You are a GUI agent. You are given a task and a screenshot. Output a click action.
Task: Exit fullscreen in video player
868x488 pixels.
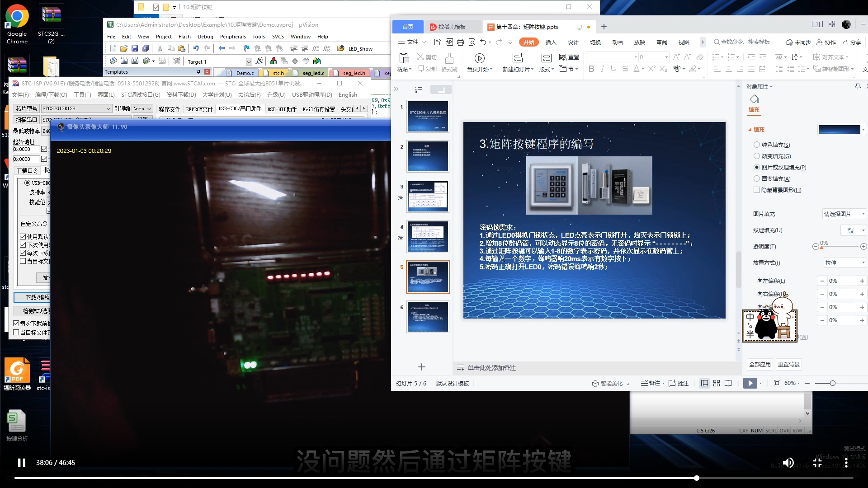817,462
